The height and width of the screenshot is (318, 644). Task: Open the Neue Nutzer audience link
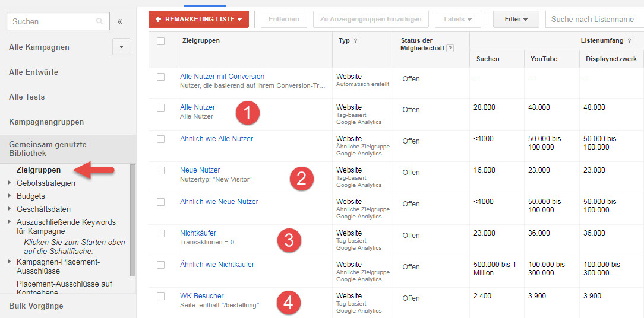(200, 170)
